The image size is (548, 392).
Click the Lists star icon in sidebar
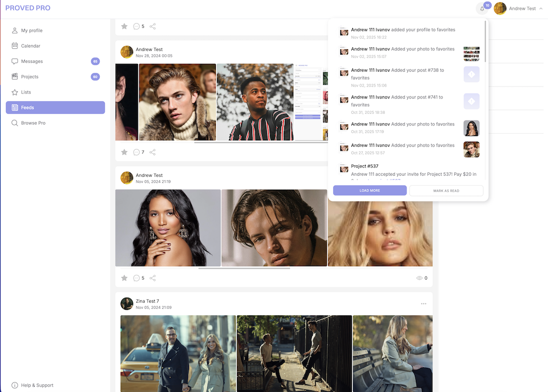pyautogui.click(x=15, y=92)
